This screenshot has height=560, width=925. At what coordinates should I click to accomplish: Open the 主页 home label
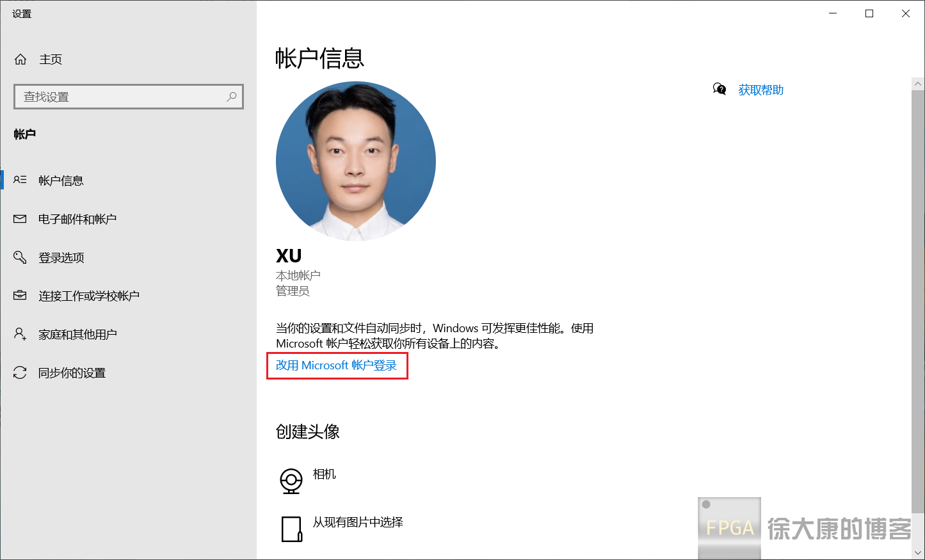(x=51, y=60)
